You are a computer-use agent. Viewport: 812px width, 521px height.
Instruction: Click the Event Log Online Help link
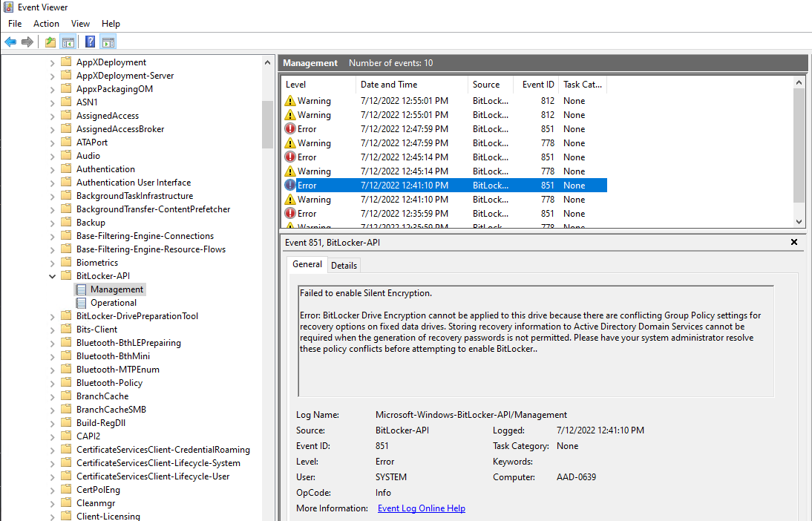click(421, 508)
